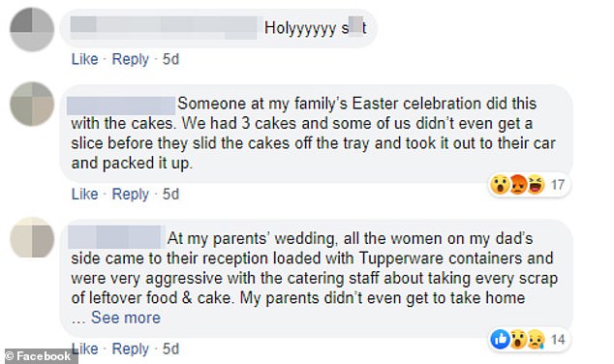Click the blurred name on Easter comment

(x=121, y=106)
